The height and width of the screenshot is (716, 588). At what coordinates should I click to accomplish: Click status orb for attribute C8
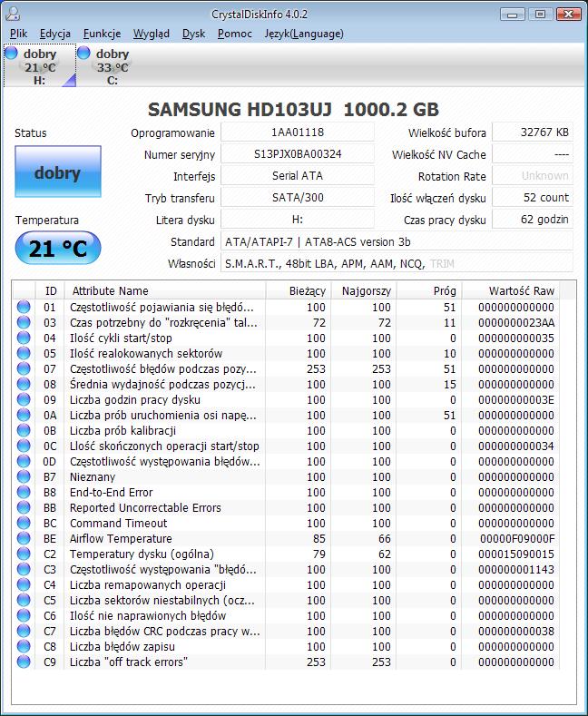click(24, 647)
